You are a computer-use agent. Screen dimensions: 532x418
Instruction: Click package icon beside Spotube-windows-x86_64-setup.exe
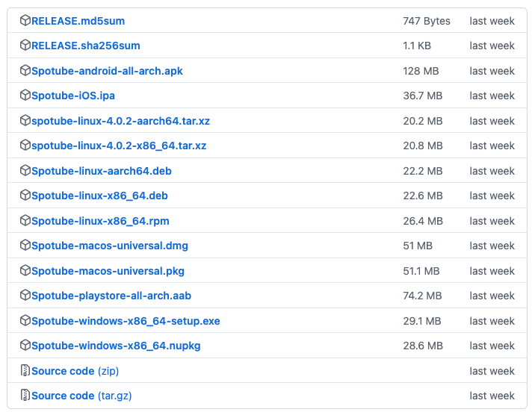click(x=25, y=320)
